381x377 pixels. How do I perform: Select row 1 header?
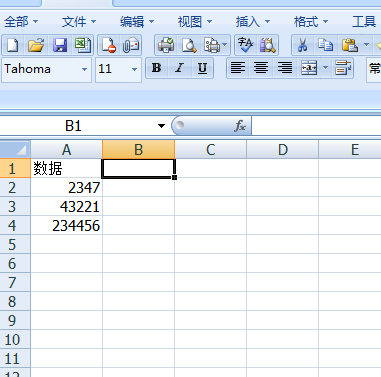[x=15, y=168]
